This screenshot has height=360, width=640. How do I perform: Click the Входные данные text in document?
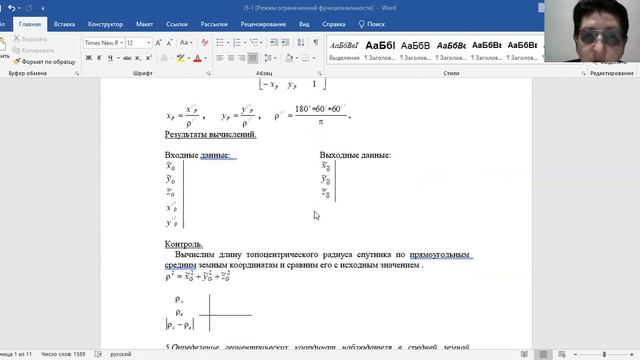click(197, 155)
